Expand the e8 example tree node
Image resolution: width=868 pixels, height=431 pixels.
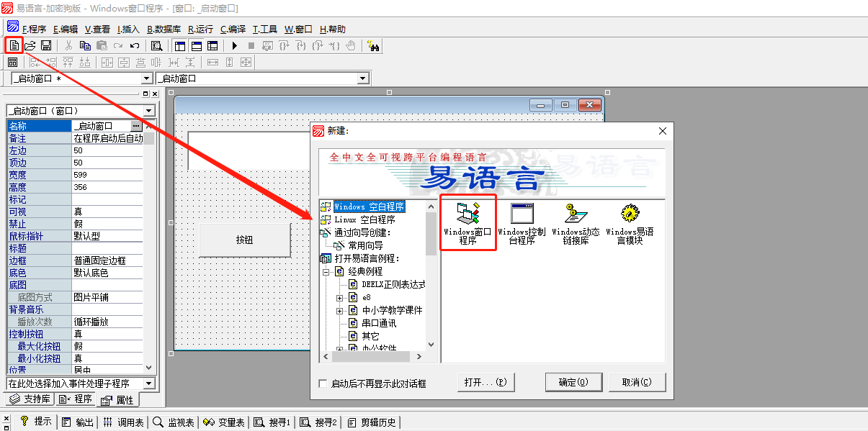coord(339,299)
